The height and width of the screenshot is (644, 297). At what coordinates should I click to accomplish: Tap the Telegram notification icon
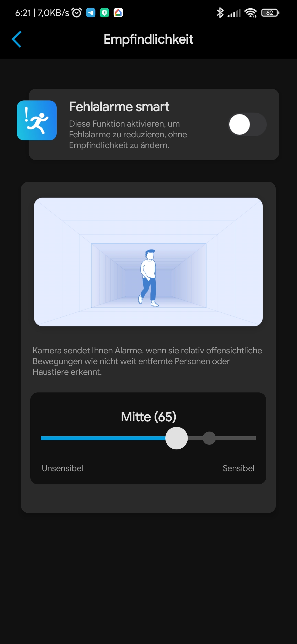tap(91, 13)
